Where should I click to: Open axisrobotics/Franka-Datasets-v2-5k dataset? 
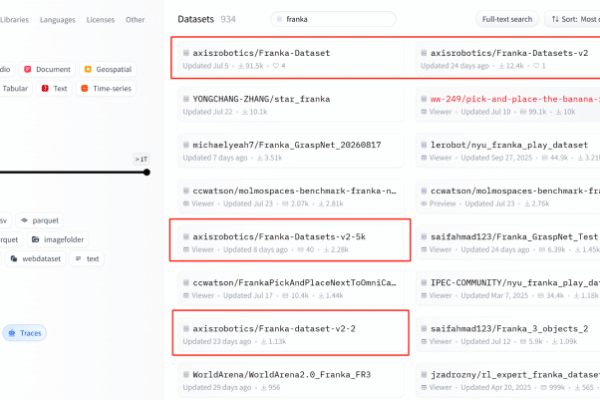(291, 242)
